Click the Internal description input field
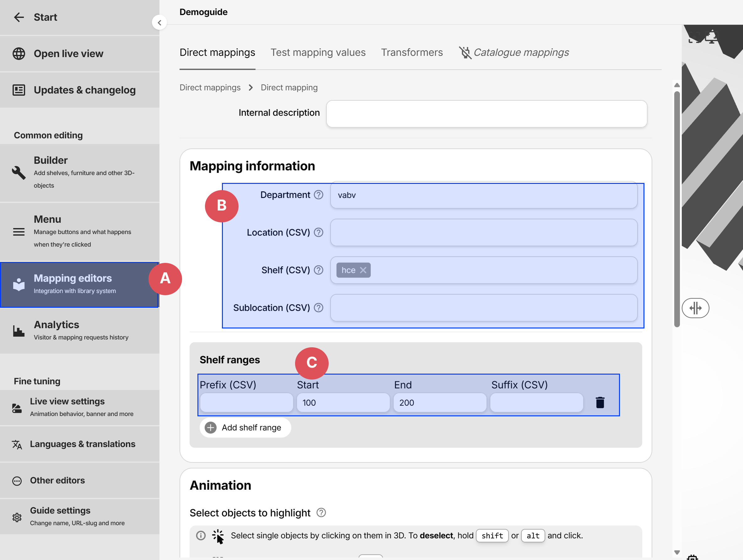Viewport: 743px width, 560px height. coord(486,114)
